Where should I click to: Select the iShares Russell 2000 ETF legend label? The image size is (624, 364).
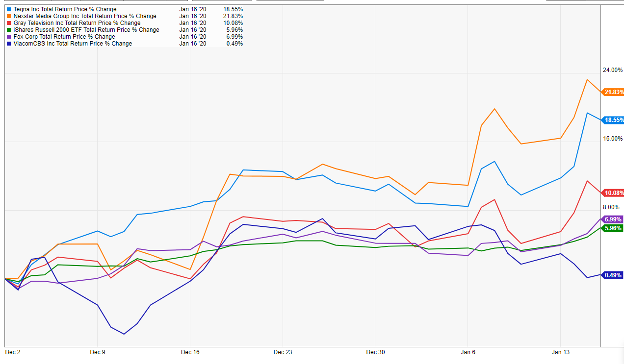(86, 30)
